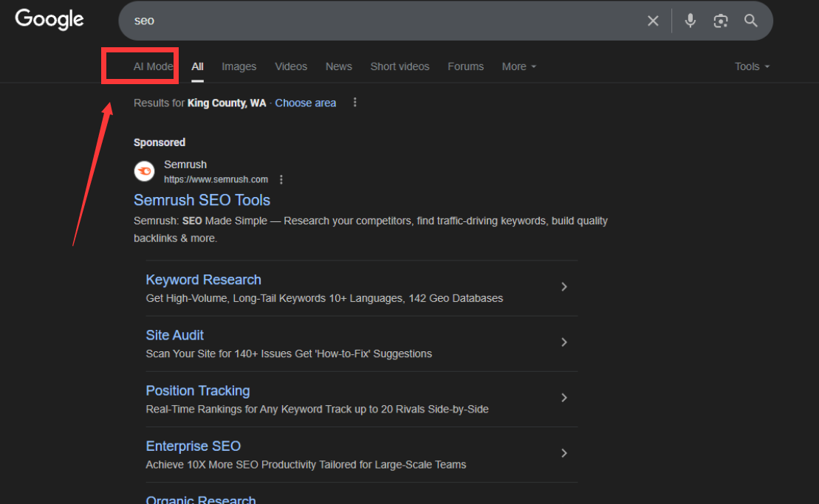
Task: Open the Position Tracking sitelink
Action: pyautogui.click(x=197, y=390)
